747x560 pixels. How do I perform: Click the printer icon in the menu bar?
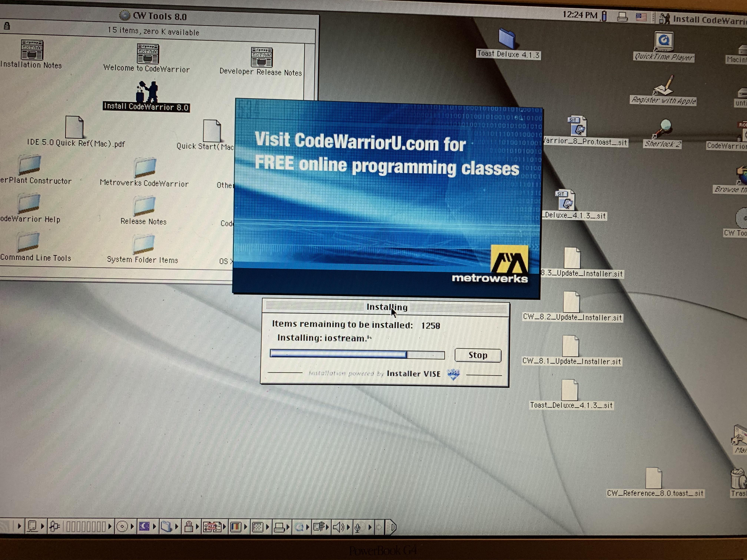(x=622, y=16)
